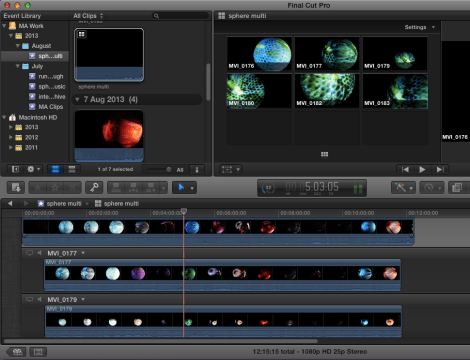
Task: Select the red sphere clip thumbnail
Action: coord(109,136)
